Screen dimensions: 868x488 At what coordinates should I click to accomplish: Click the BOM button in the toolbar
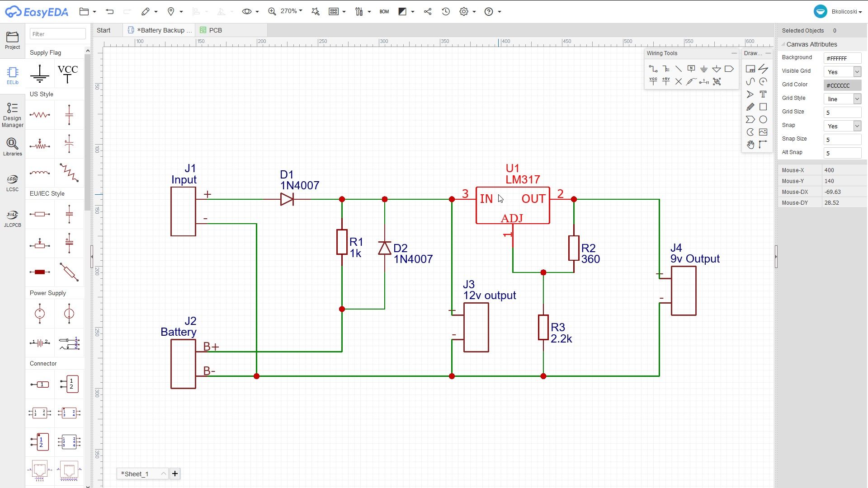click(x=384, y=11)
